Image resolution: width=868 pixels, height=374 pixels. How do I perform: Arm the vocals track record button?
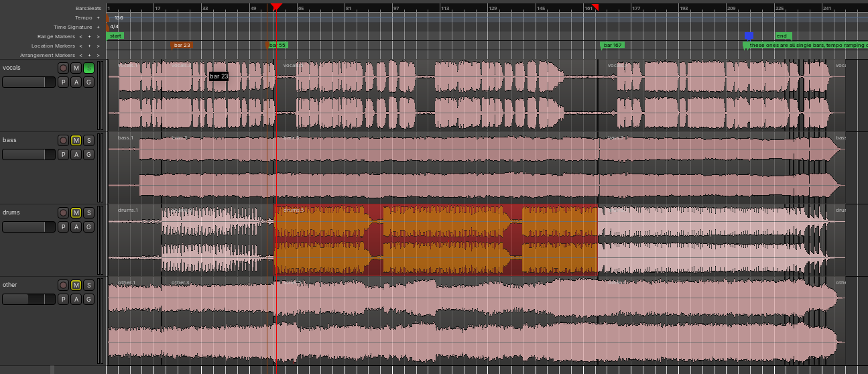[x=64, y=68]
